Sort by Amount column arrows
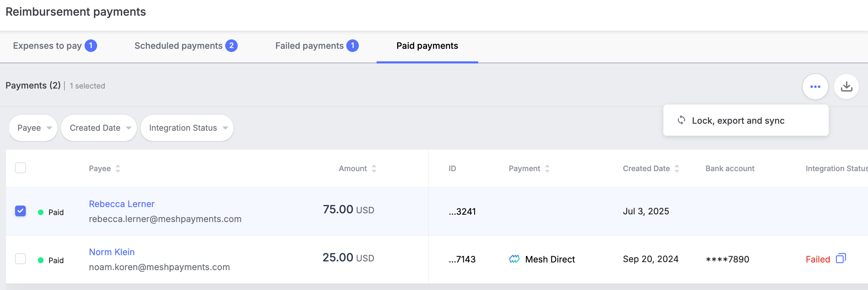 coord(374,169)
